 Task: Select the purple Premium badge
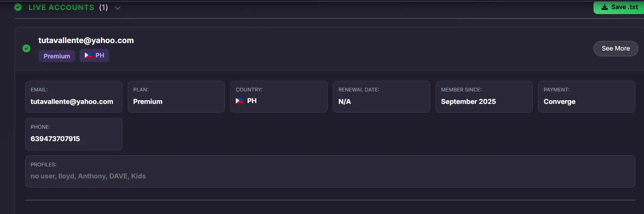[x=57, y=56]
